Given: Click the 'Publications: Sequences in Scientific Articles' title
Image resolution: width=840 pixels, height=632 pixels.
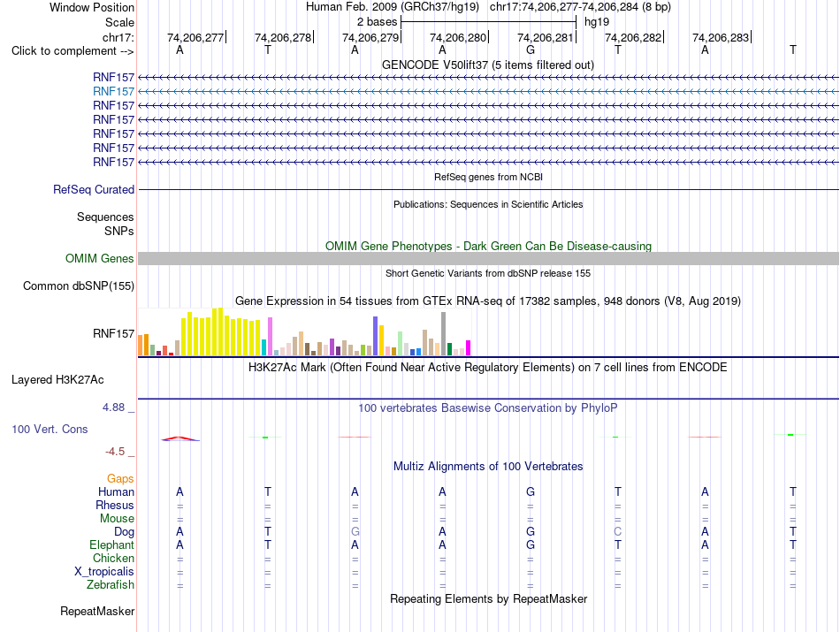Looking at the screenshot, I should (x=488, y=204).
